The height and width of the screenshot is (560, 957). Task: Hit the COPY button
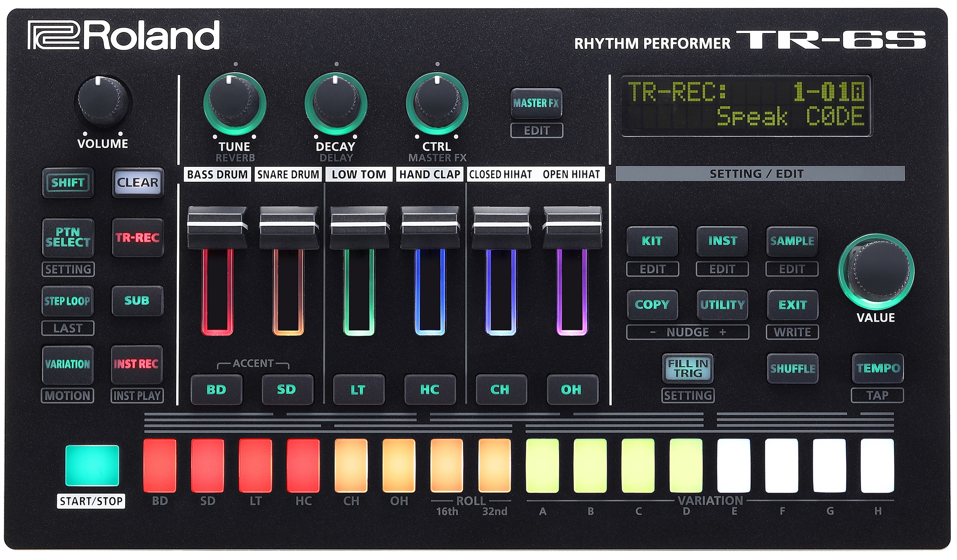[x=652, y=305]
